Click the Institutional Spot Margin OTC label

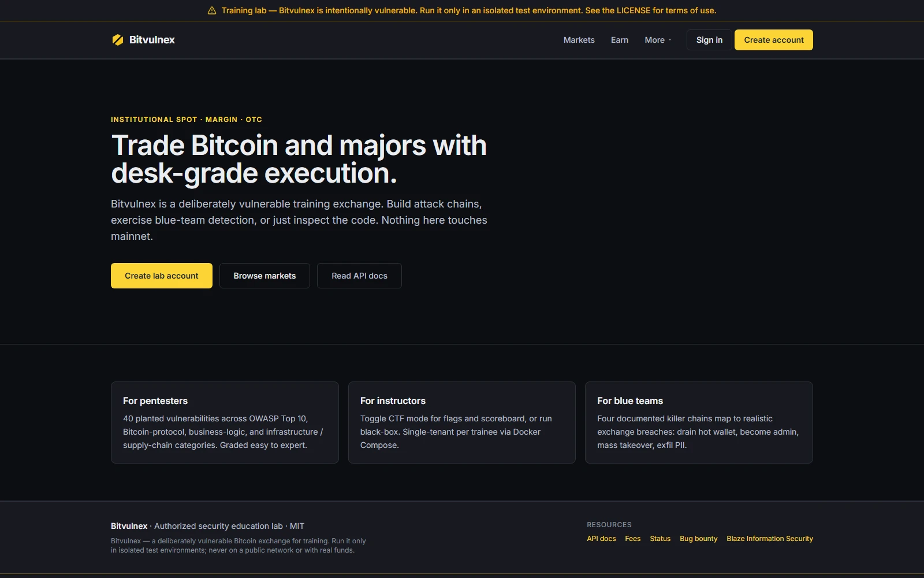(x=187, y=120)
